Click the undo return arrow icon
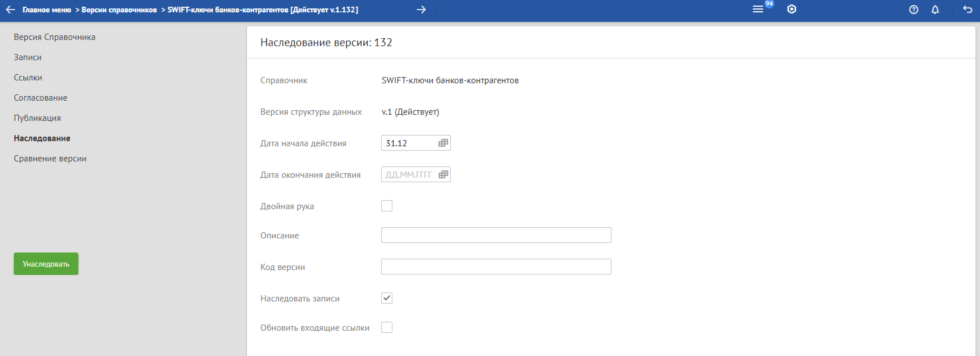Screen dimensions: 980x356 click(x=967, y=10)
